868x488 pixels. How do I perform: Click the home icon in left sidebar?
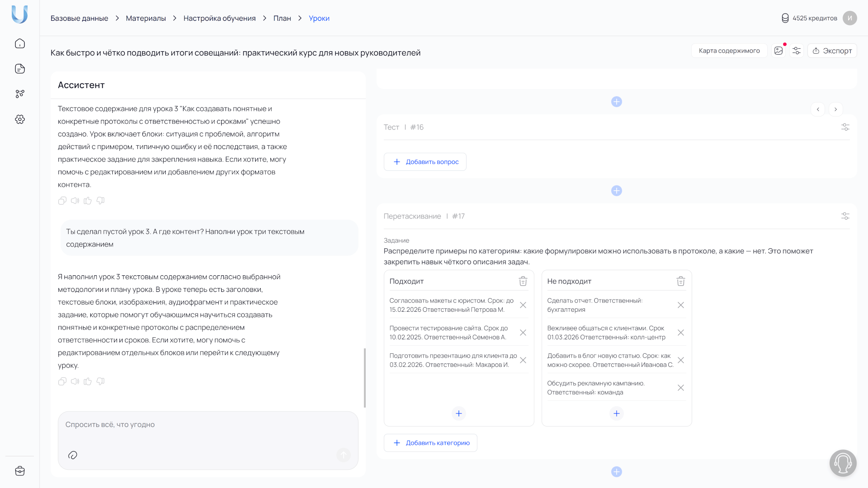point(20,44)
